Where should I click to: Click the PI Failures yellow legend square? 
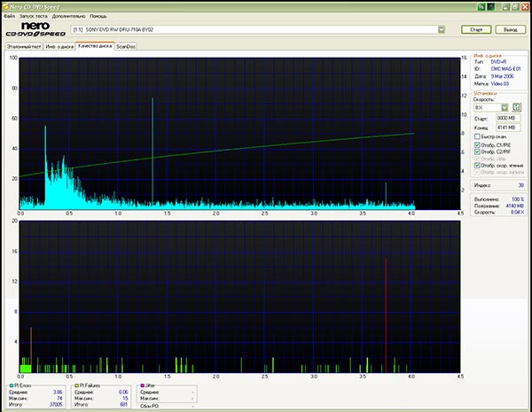pos(77,386)
